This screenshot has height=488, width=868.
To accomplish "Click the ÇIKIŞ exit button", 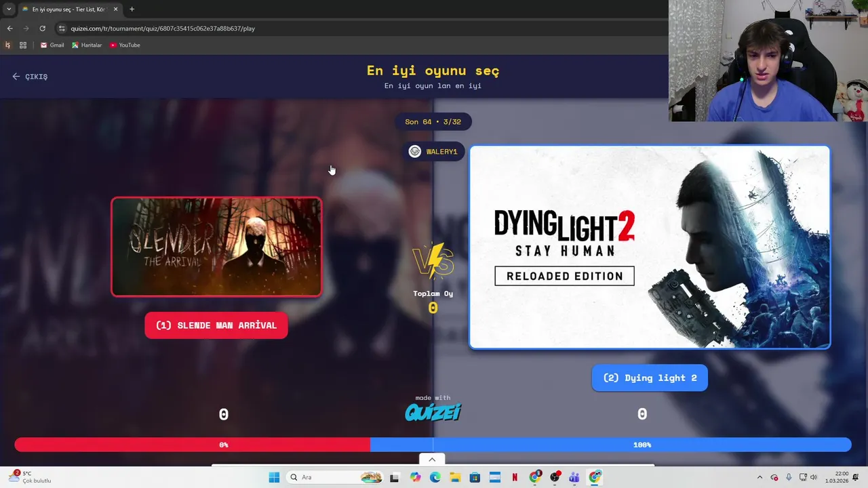I will tap(30, 77).
